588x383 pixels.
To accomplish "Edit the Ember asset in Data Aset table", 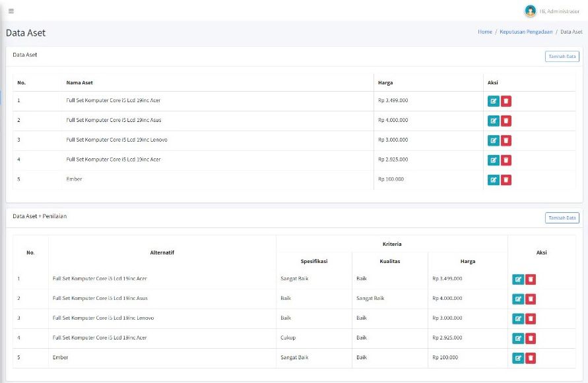I will 494,180.
